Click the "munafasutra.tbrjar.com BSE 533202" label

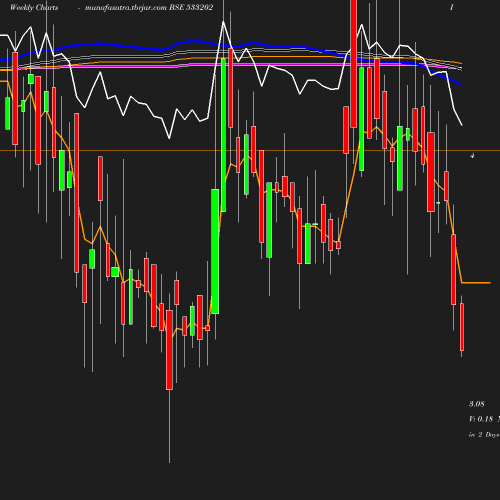[149, 8]
